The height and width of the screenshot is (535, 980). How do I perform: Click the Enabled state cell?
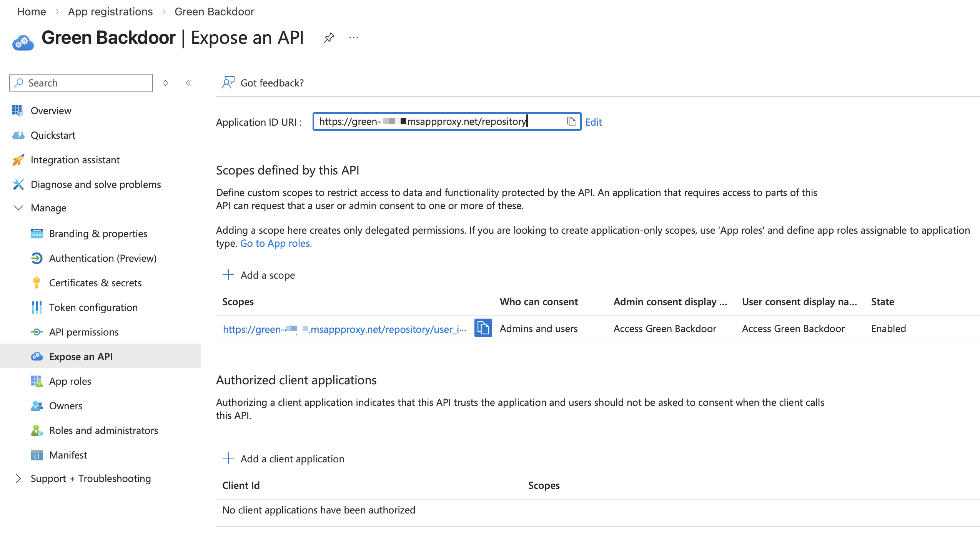(888, 329)
